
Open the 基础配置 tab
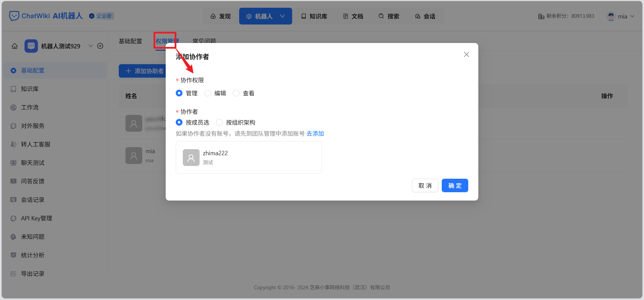pos(130,41)
